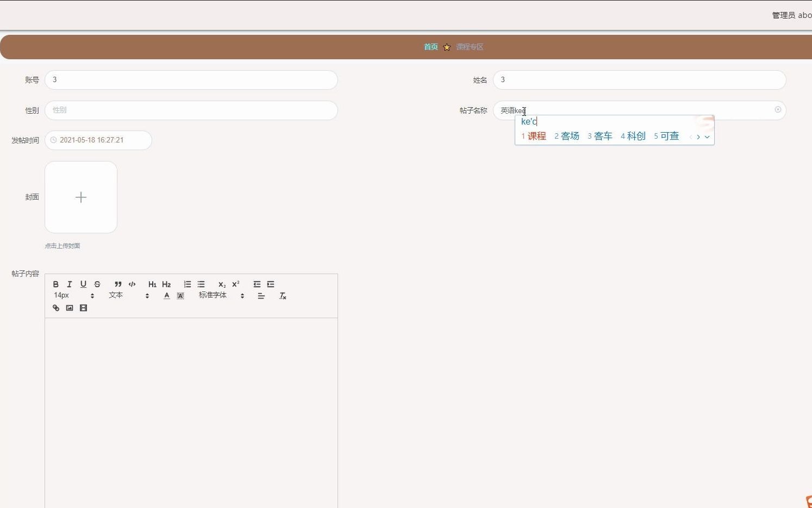Click the 性别 input field
The image size is (812, 508).
191,110
